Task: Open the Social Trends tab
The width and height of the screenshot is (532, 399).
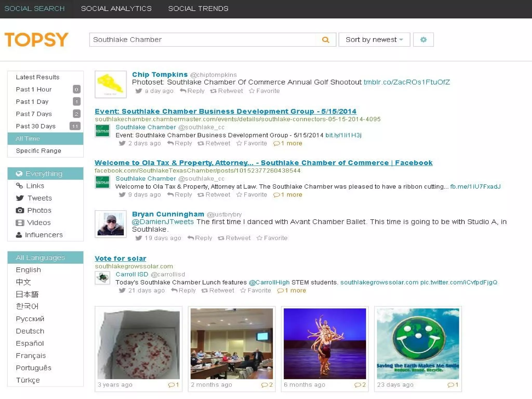Action: pos(198,9)
